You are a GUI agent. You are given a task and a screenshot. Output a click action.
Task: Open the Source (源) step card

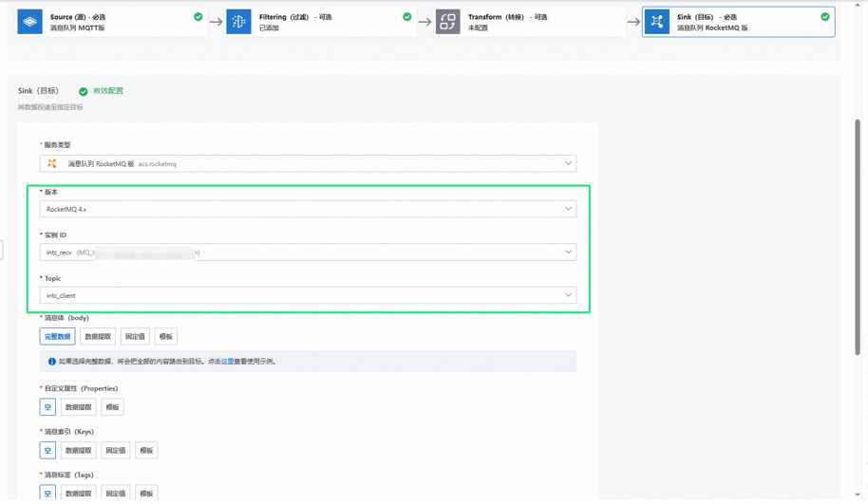click(112, 22)
